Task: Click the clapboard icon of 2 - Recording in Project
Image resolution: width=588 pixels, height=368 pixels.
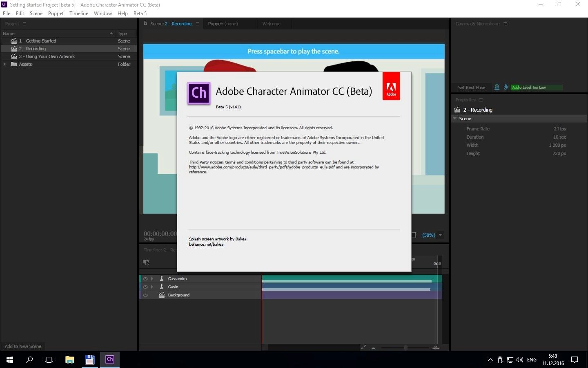Action: click(14, 49)
